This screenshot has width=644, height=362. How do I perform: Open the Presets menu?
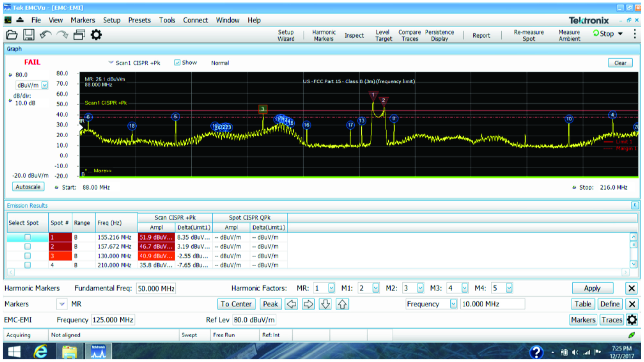[139, 20]
